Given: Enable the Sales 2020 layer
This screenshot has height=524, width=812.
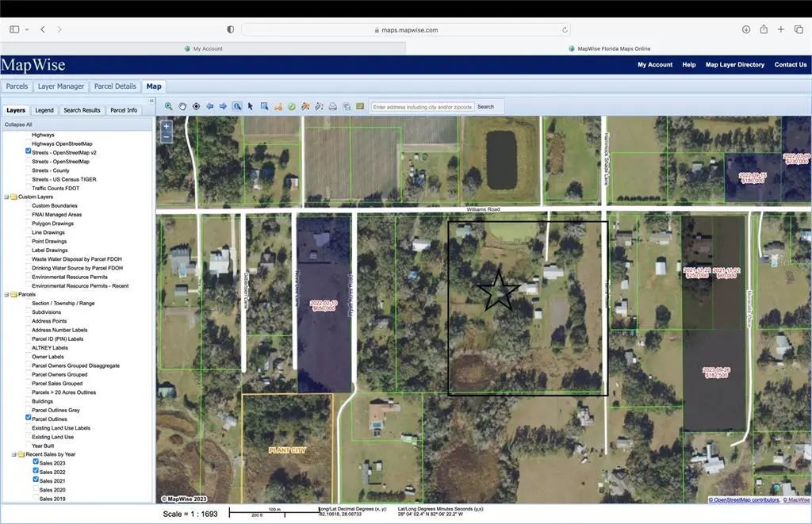Looking at the screenshot, I should [36, 491].
